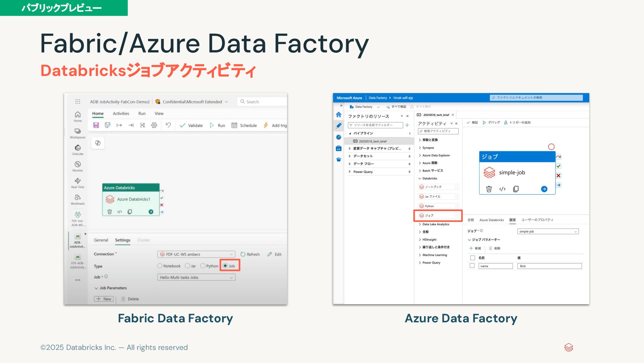644x363 pixels.
Task: Open Home in the Fabric left sidebar
Action: pos(78,116)
